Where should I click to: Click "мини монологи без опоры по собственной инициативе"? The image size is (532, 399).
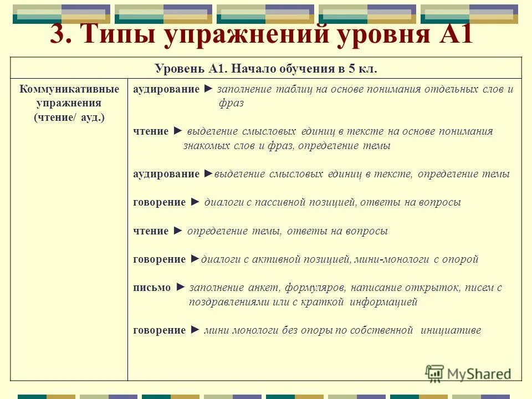pyautogui.click(x=342, y=330)
